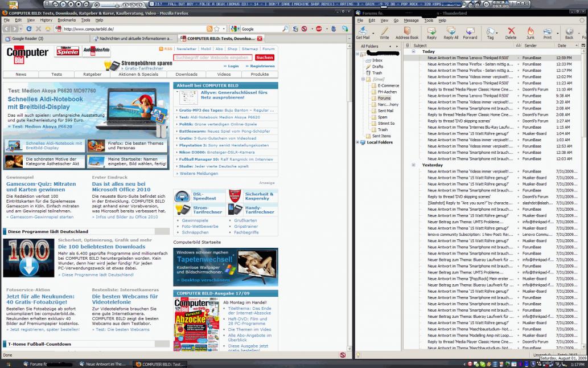Mark the selected message as Junk
588x368 pixels.
[x=531, y=33]
